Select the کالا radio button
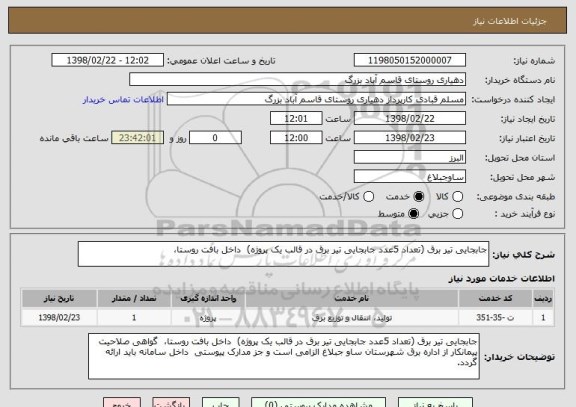The image size is (576, 407). coord(457,197)
